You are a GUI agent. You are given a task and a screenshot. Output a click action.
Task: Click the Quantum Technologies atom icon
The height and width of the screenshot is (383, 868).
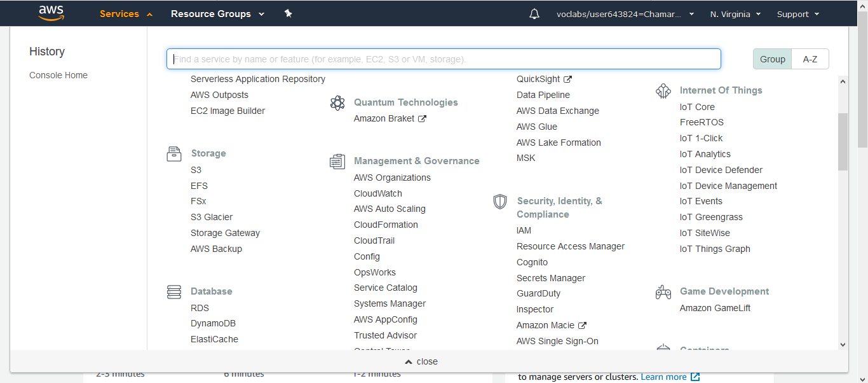point(337,102)
